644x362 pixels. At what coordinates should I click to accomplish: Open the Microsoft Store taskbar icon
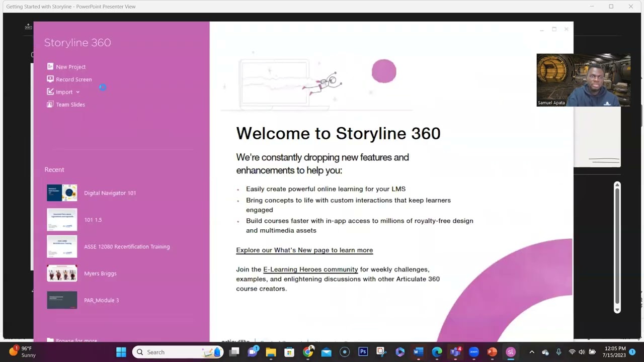tap(289, 352)
